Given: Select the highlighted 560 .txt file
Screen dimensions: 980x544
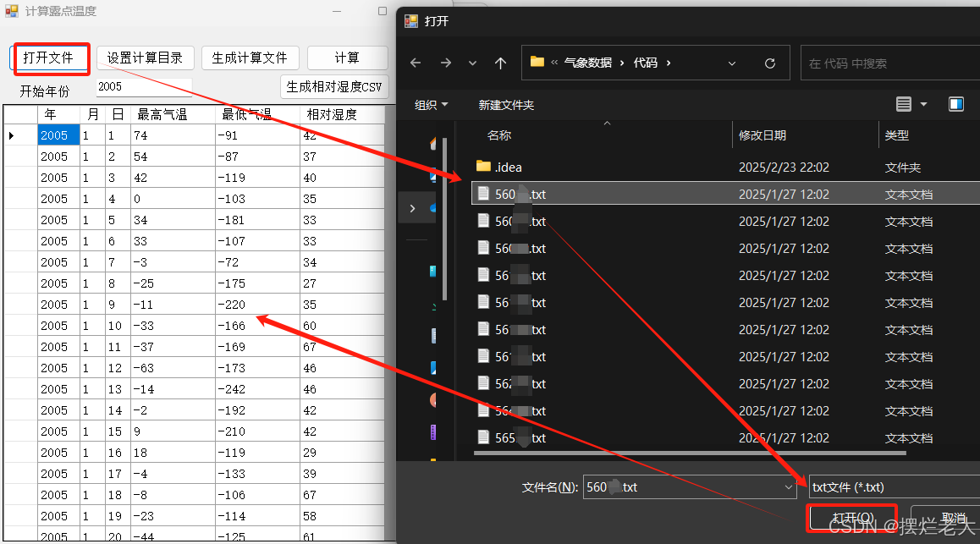Looking at the screenshot, I should click(x=725, y=195).
